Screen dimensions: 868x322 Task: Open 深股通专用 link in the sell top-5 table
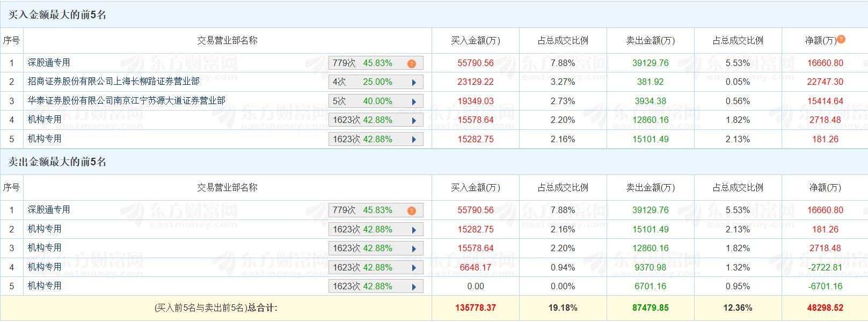point(49,210)
